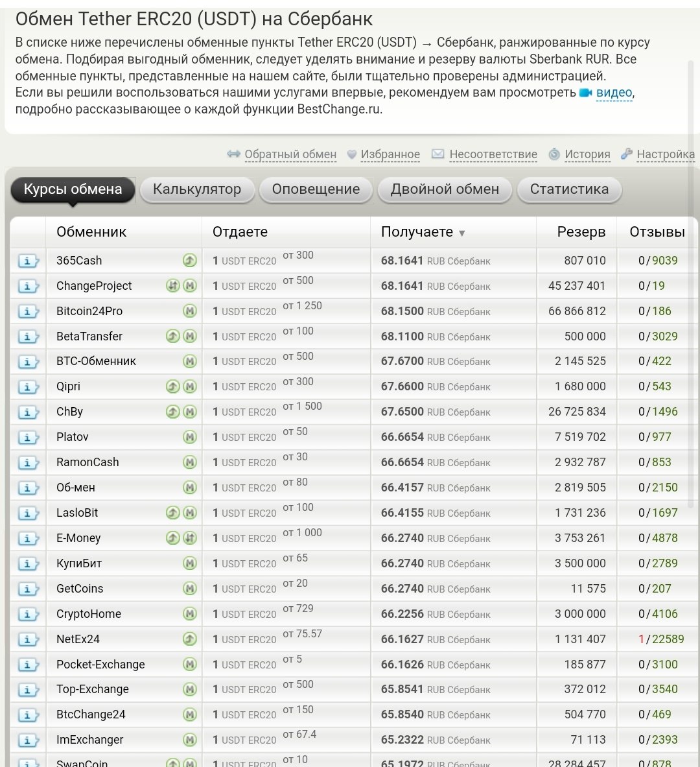Open info icon for CryptoHome row
The image size is (700, 767).
[28, 615]
